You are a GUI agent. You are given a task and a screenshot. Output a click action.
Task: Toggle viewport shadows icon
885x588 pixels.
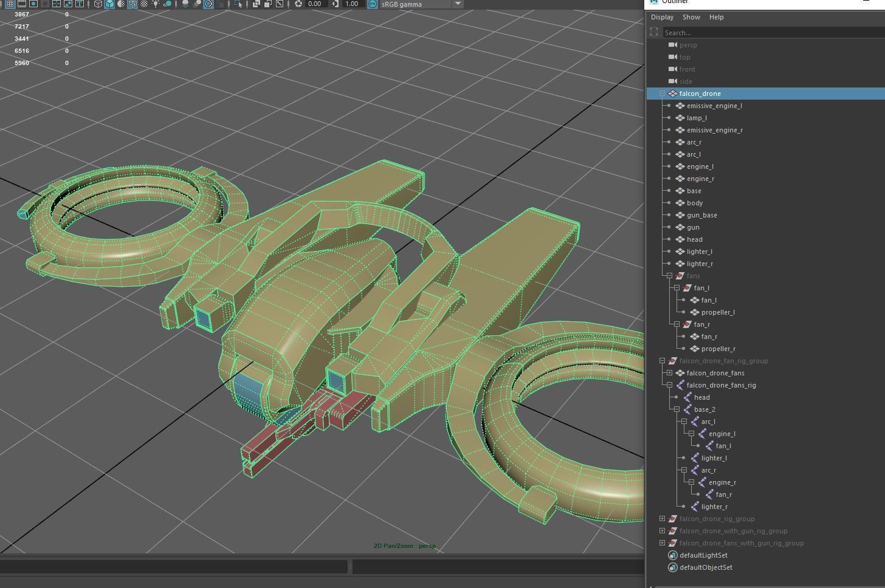(x=168, y=4)
